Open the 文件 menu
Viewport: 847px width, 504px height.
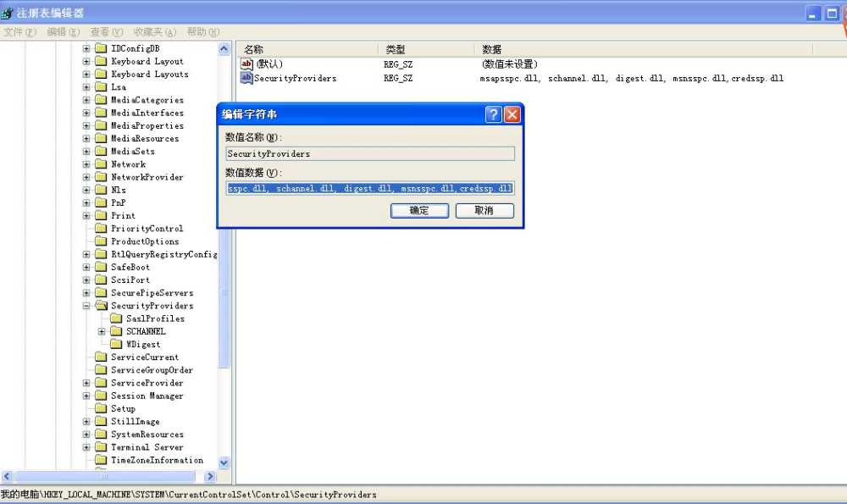click(19, 31)
